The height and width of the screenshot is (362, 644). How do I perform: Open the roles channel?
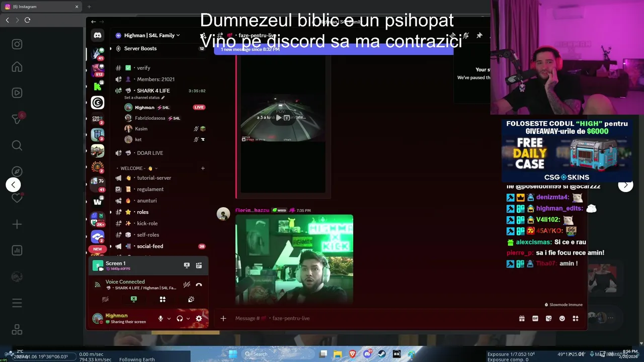(x=160, y=212)
